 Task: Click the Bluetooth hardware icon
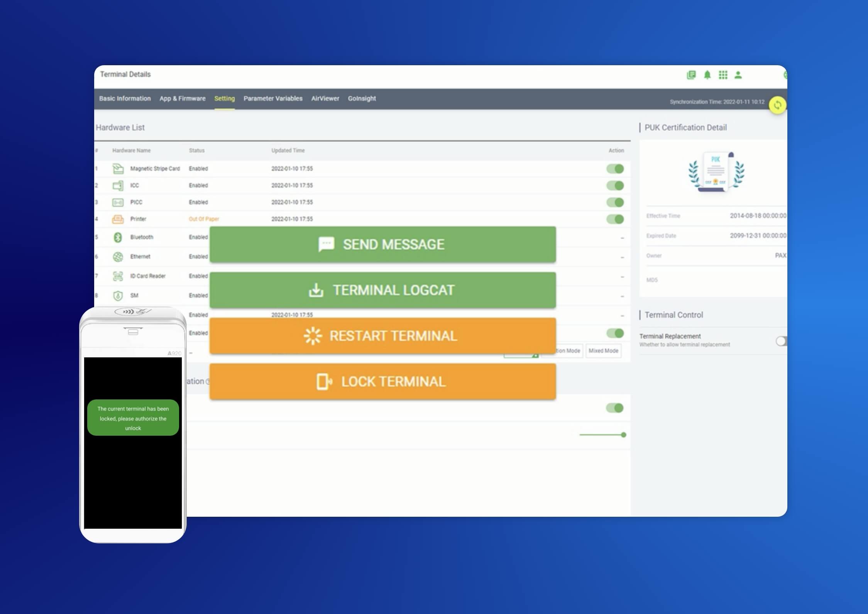[x=118, y=237]
